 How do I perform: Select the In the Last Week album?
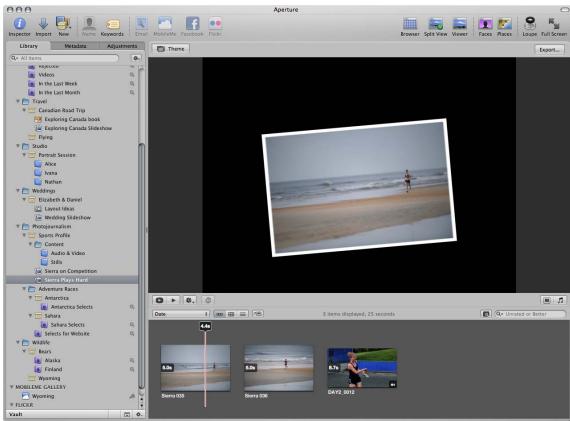click(57, 84)
